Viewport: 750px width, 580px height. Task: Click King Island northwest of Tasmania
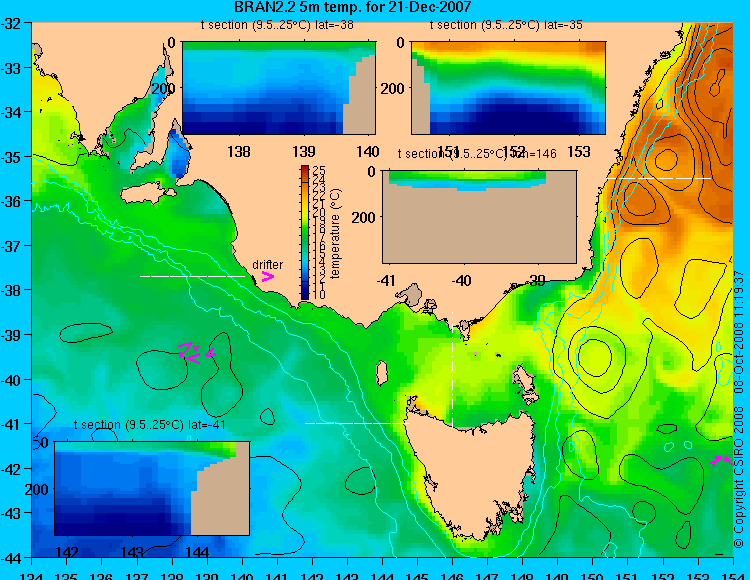click(x=381, y=373)
